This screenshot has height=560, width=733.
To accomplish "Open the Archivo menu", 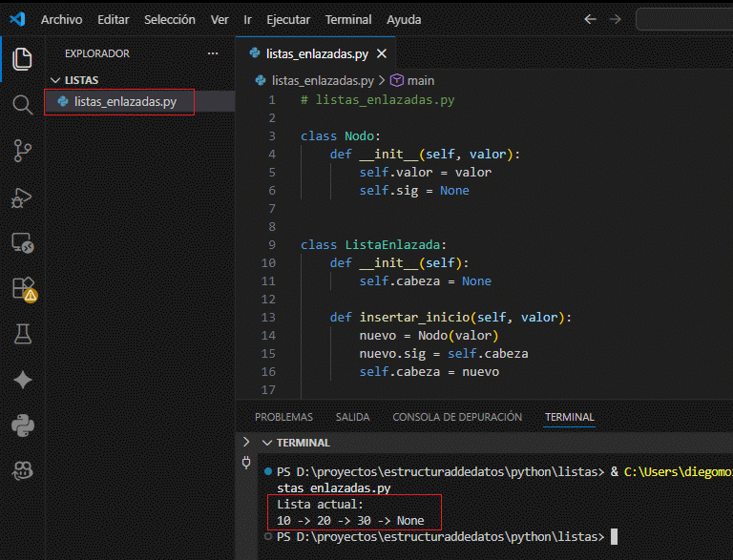I will tap(61, 19).
